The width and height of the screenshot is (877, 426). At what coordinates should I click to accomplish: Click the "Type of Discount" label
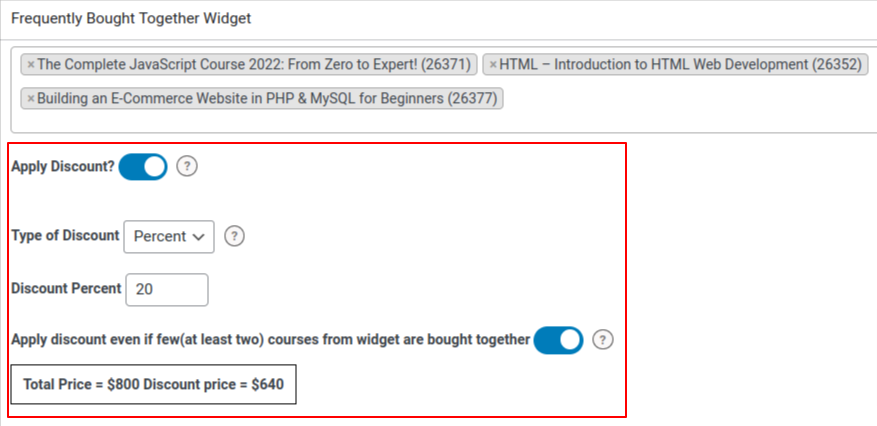[64, 237]
